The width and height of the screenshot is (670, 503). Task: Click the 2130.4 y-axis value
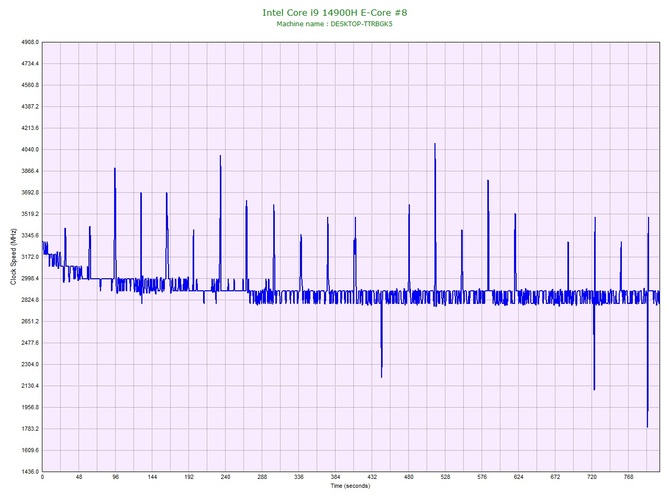pos(30,386)
